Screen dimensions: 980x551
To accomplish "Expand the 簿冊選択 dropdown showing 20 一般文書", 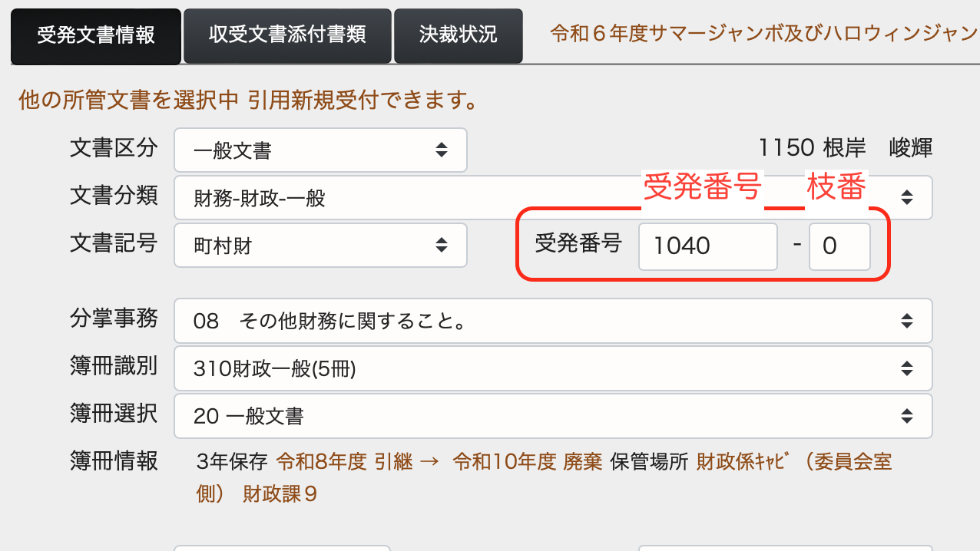I will (x=552, y=416).
